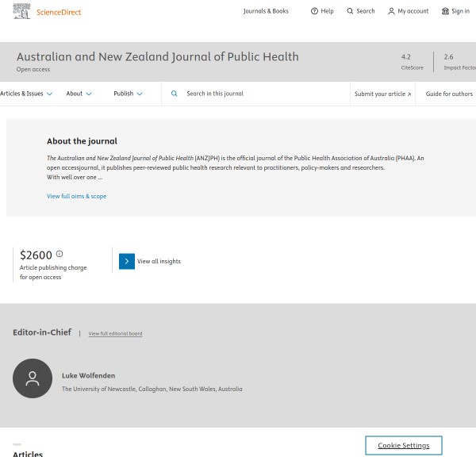Click View full aims & scope

point(76,196)
